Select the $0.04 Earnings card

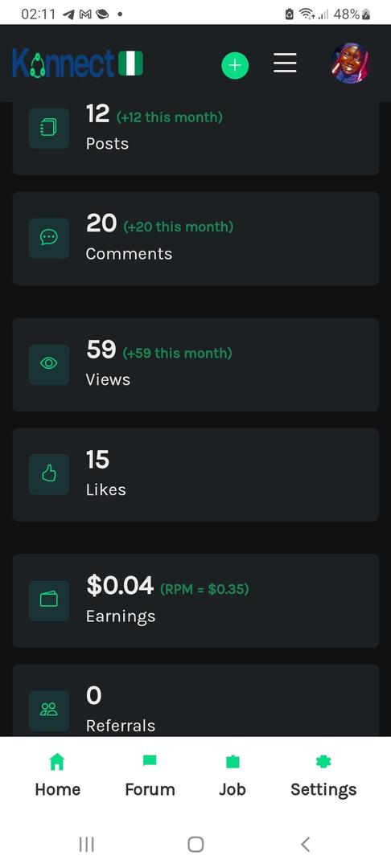(x=195, y=600)
